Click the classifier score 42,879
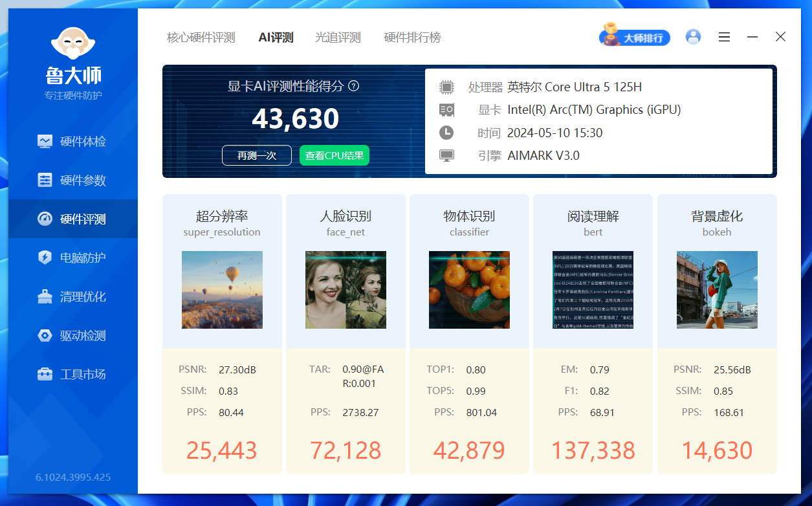 click(x=469, y=450)
